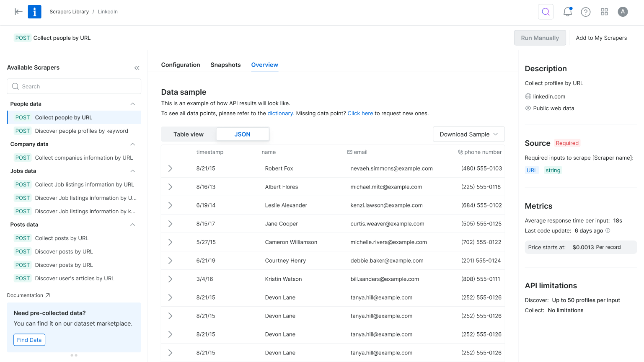The width and height of the screenshot is (644, 362).
Task: Click the help question mark icon
Action: (585, 12)
